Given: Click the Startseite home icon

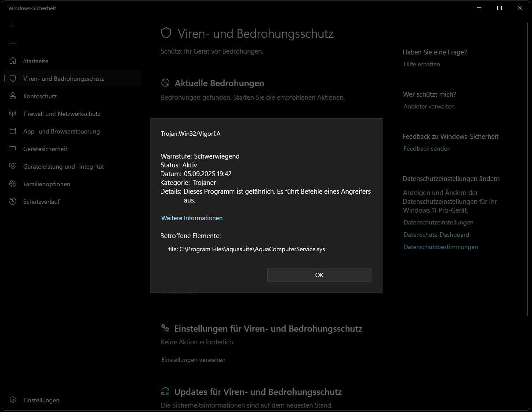Looking at the screenshot, I should tap(13, 61).
